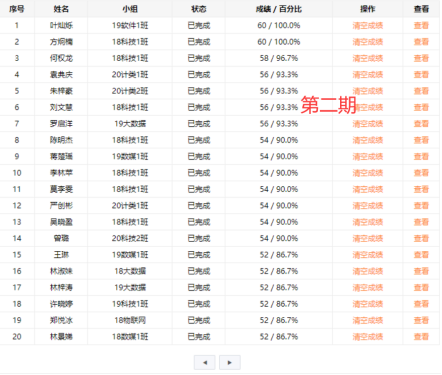
Task: Click 清空成绩 in row number 10
Action: coord(368,173)
